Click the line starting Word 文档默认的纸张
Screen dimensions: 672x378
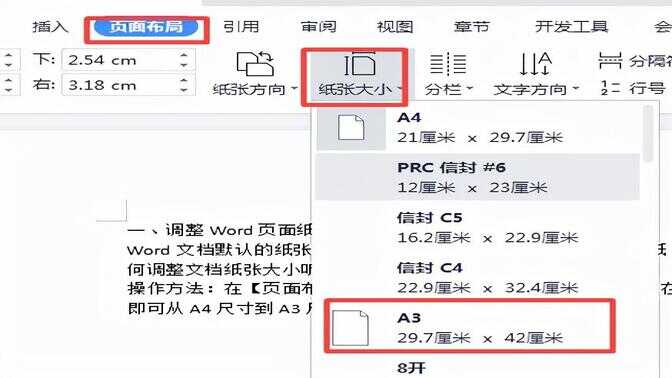219,250
